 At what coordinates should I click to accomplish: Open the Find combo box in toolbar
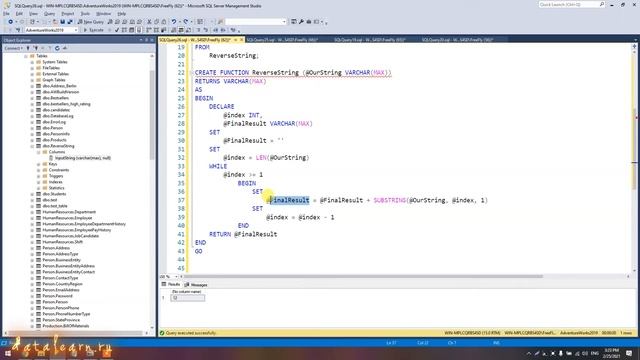[256, 22]
